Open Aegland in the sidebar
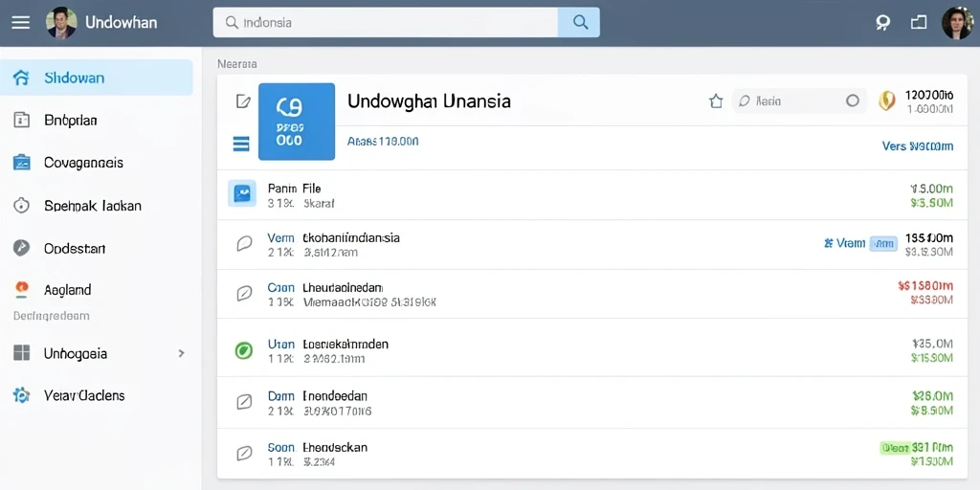This screenshot has width=980, height=490. [97, 289]
